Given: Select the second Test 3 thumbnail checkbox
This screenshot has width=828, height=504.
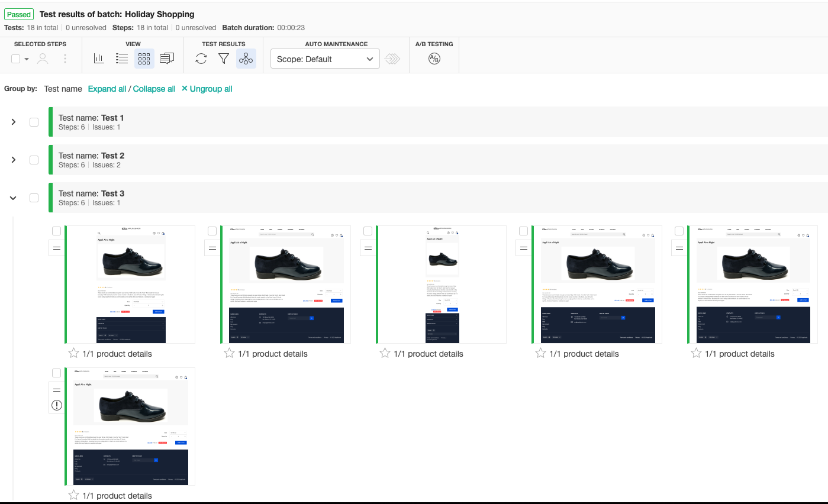Looking at the screenshot, I should [212, 231].
